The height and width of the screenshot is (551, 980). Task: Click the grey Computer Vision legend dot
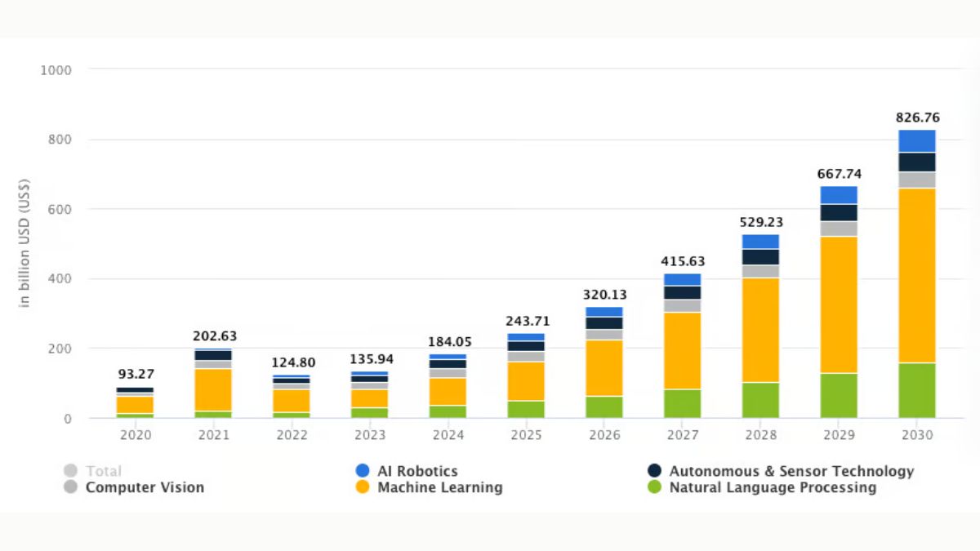point(71,487)
